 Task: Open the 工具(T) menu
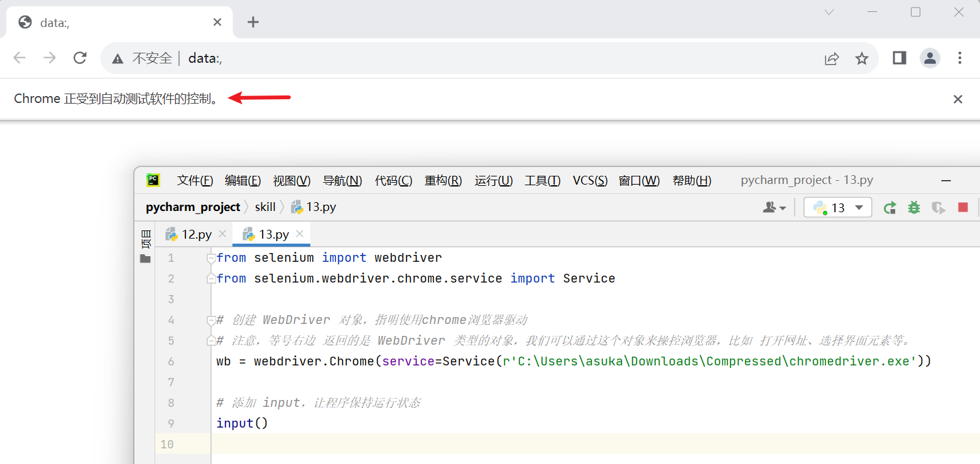[542, 181]
